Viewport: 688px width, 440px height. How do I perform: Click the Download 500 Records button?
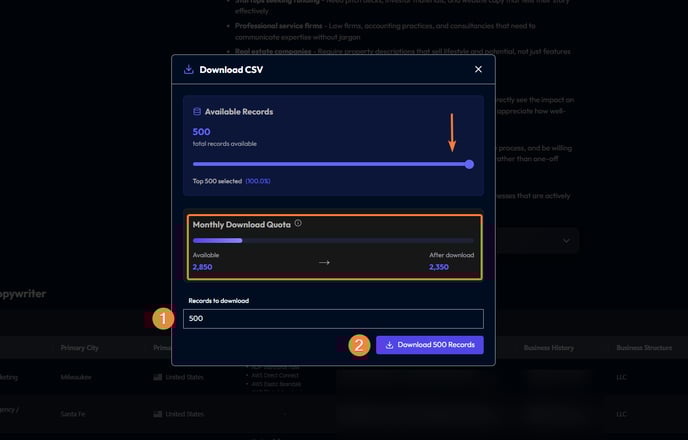[x=430, y=345]
